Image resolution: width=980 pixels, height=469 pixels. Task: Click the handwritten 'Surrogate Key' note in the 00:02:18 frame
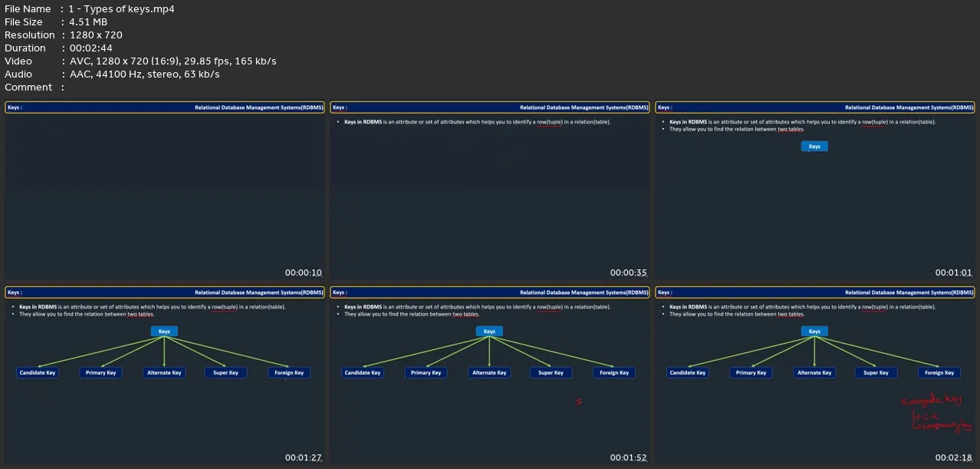(x=931, y=401)
